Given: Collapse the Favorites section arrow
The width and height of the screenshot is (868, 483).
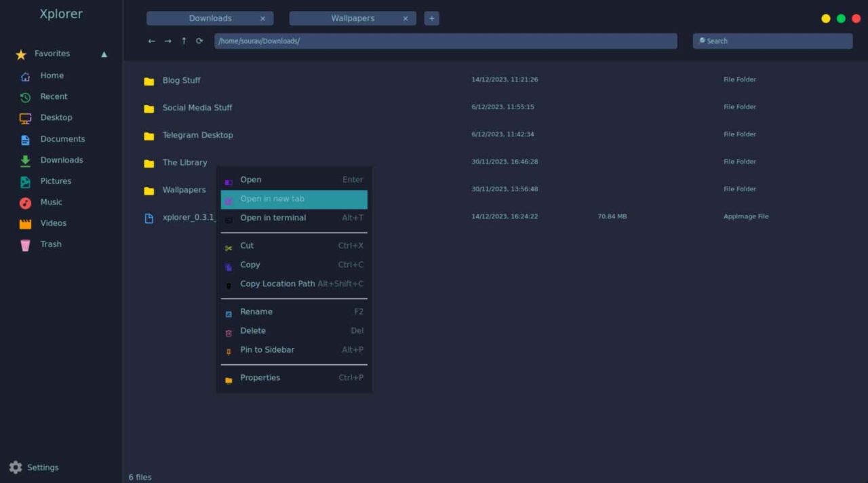Looking at the screenshot, I should coord(104,54).
